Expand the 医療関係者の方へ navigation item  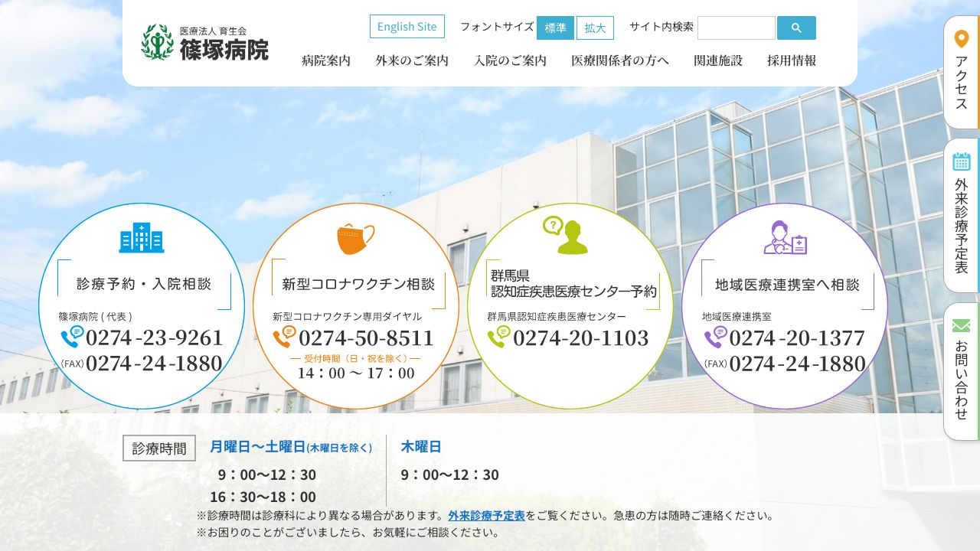620,60
